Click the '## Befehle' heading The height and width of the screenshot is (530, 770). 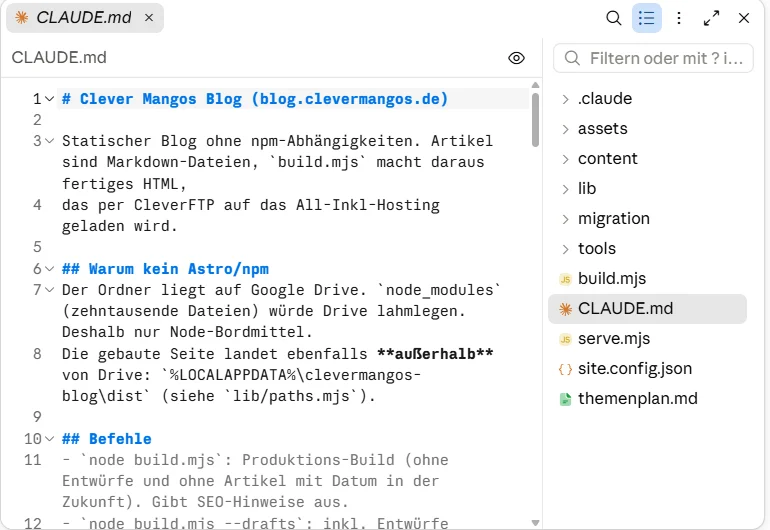click(107, 439)
